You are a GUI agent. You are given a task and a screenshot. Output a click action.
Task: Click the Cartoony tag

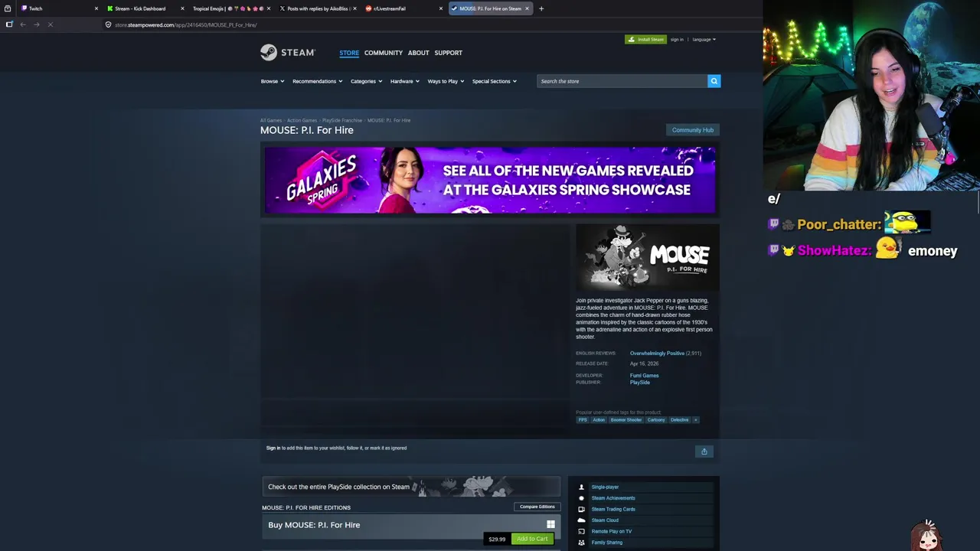click(x=656, y=420)
